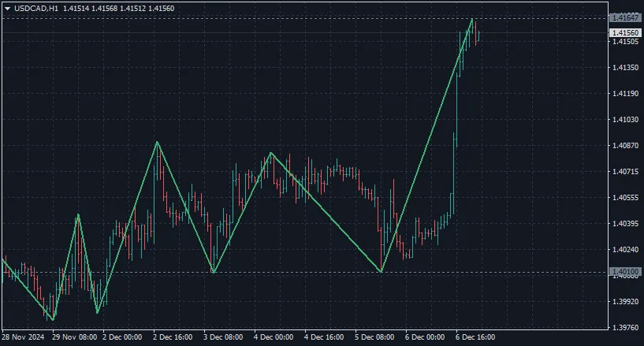Click the ZigZag peak near 1.40870
This screenshot has height=346, width=644.
tap(158, 142)
